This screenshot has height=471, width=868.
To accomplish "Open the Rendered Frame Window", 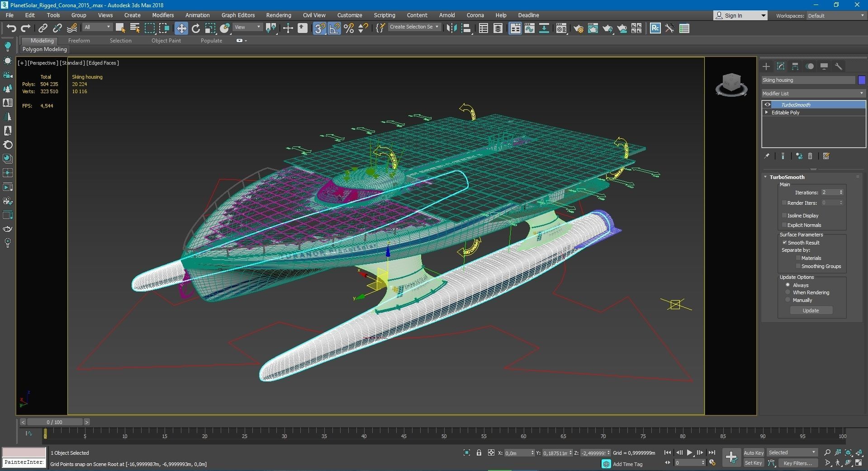I will (x=593, y=28).
